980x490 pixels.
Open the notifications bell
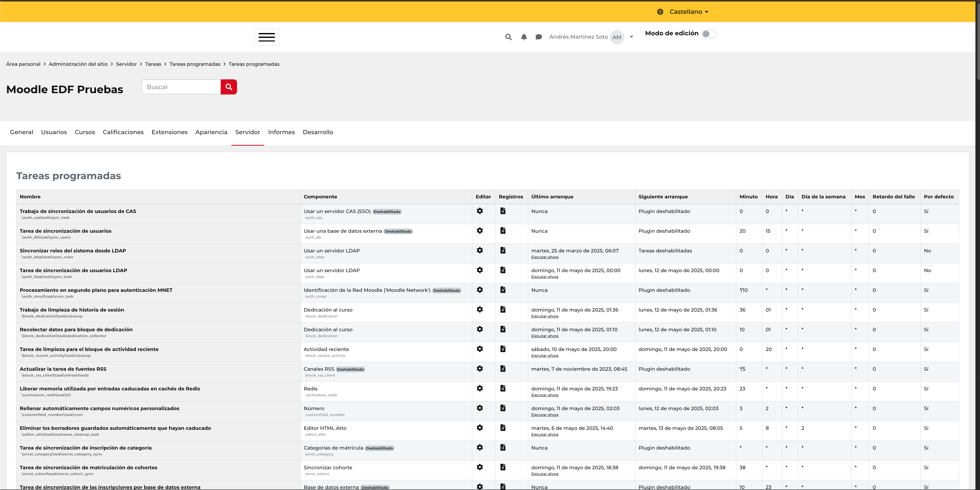click(x=524, y=37)
